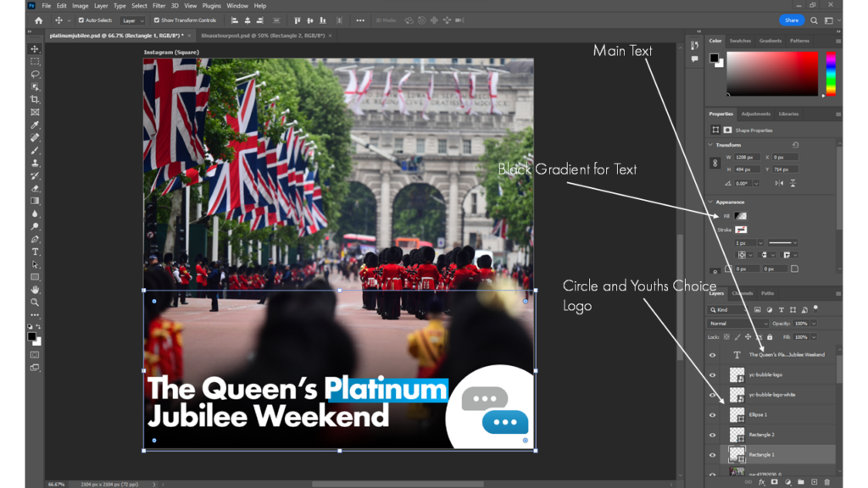This screenshot has width=868, height=488.
Task: Select the Crop tool
Action: coord(35,99)
